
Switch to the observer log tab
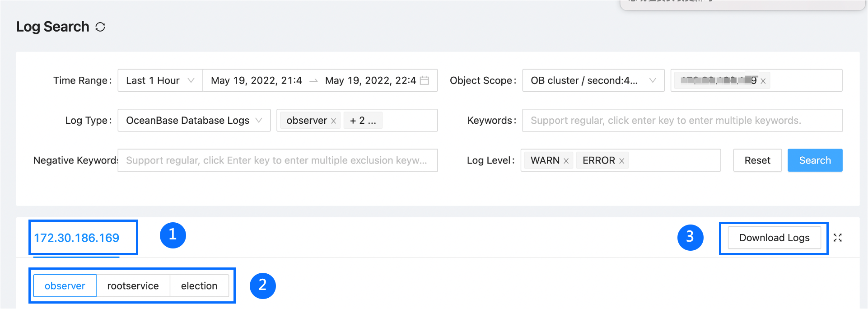click(65, 286)
